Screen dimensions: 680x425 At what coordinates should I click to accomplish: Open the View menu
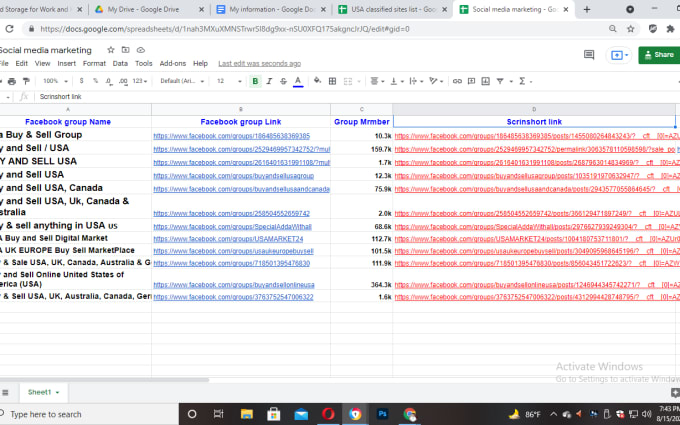42,63
